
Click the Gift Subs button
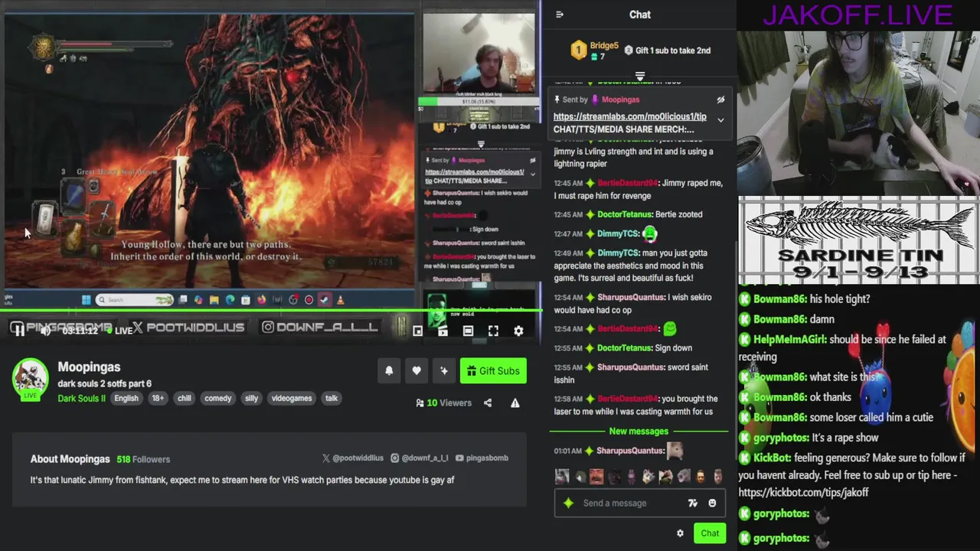click(x=493, y=370)
